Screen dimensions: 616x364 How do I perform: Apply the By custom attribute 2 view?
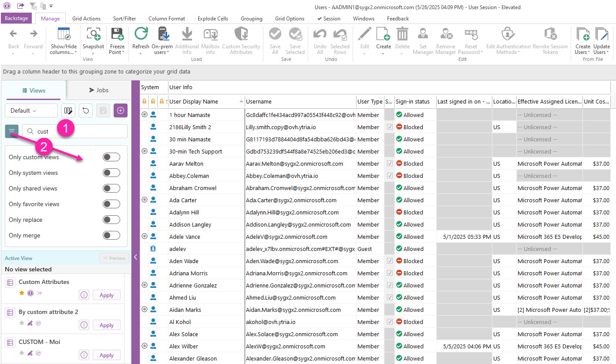click(x=107, y=325)
